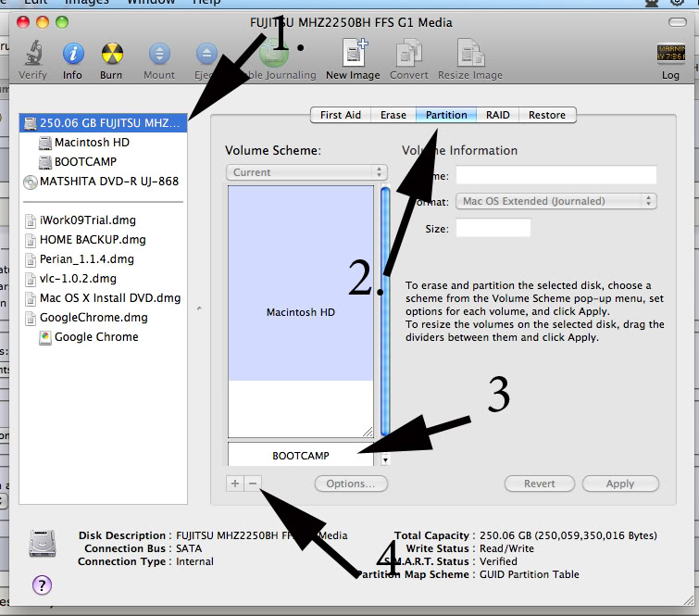699x616 pixels.
Task: Switch to the Erase tab
Action: point(393,115)
